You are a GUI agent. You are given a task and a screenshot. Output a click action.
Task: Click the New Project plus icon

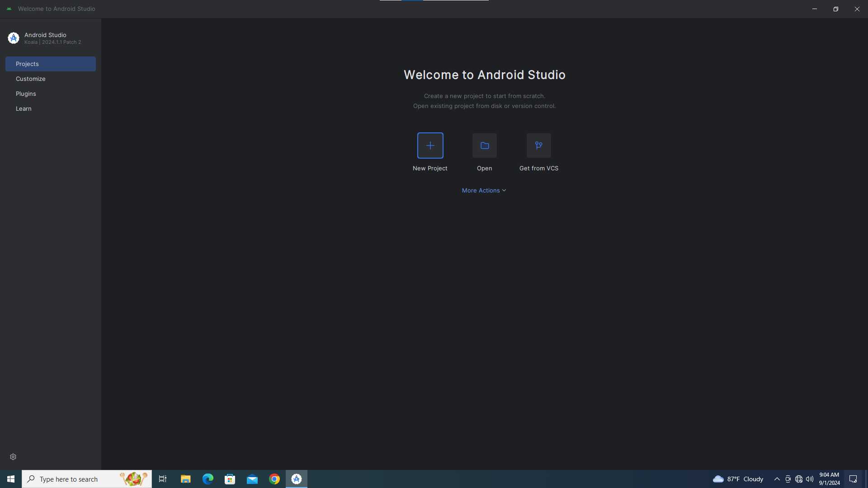430,145
